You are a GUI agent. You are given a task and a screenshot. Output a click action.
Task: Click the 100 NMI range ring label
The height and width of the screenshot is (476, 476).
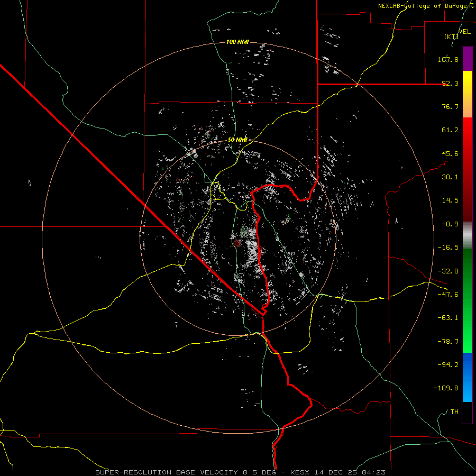click(237, 42)
